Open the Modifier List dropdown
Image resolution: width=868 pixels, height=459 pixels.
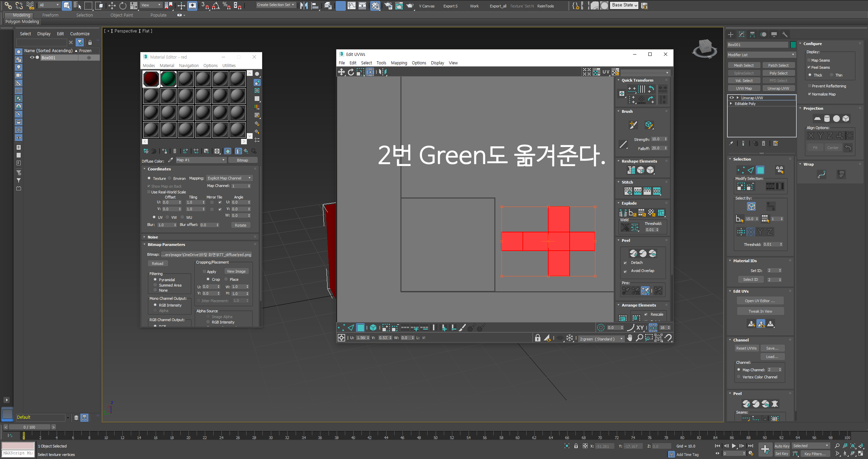pyautogui.click(x=761, y=55)
